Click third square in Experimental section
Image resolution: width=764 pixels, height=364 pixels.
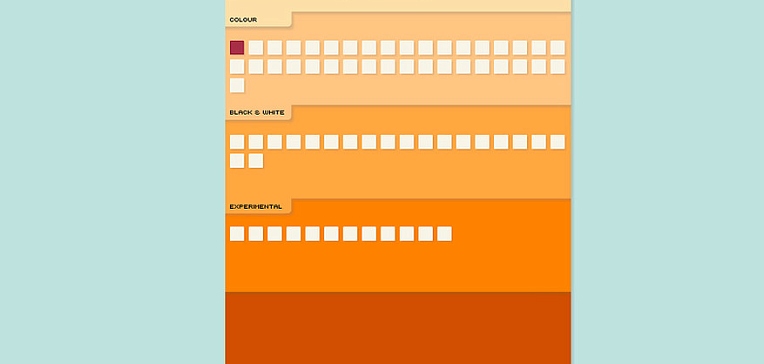[x=275, y=233]
